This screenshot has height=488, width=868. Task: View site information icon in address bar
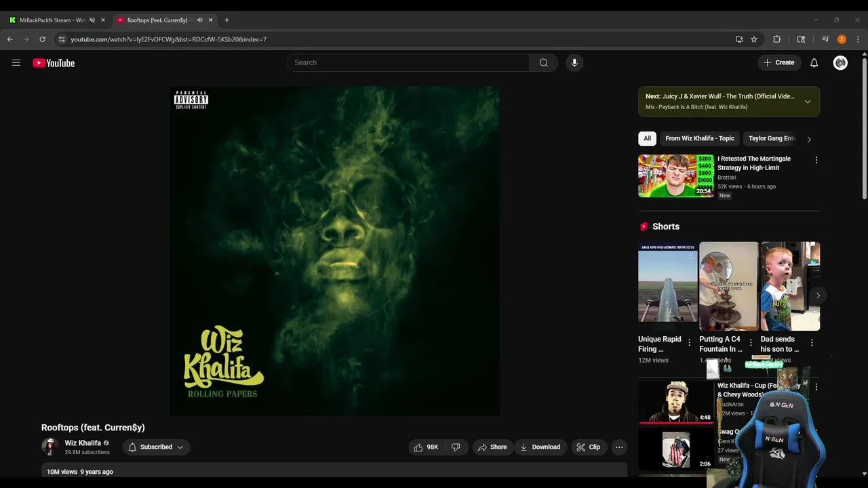[x=62, y=39]
